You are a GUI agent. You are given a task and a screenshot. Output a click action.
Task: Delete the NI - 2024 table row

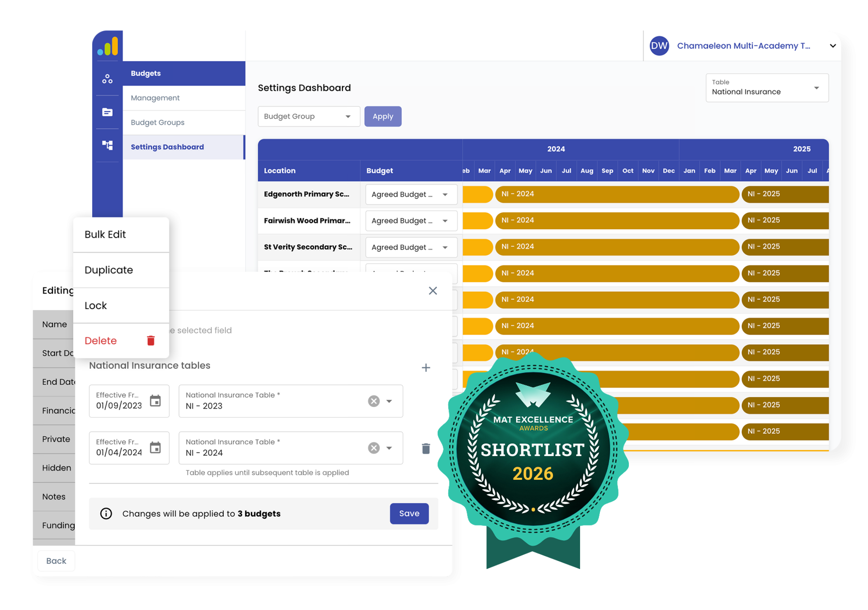pos(425,448)
